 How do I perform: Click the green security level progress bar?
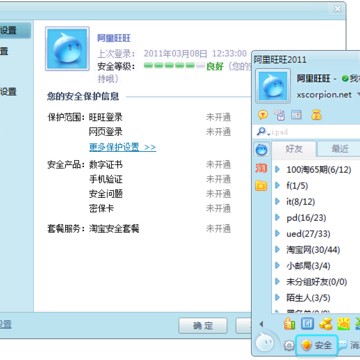pyautogui.click(x=174, y=66)
